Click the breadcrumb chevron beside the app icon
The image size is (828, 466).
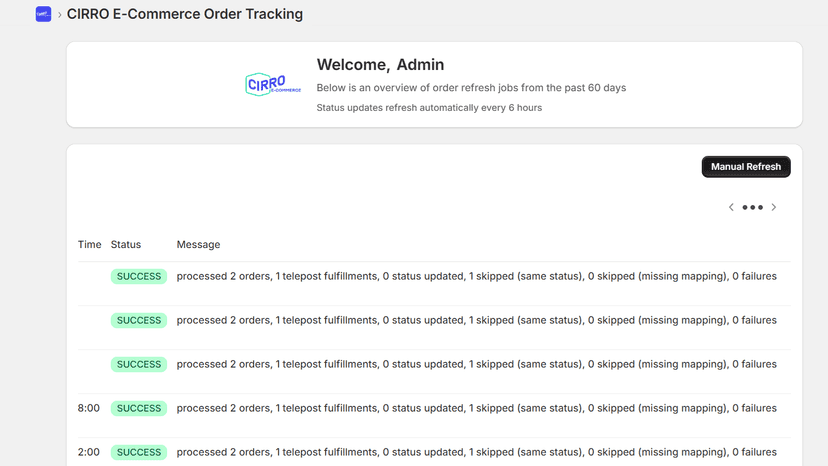pos(60,15)
